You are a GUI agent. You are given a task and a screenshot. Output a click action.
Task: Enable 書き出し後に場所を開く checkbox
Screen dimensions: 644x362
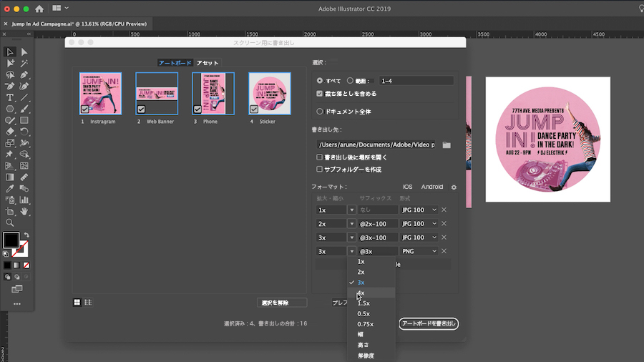tap(320, 157)
